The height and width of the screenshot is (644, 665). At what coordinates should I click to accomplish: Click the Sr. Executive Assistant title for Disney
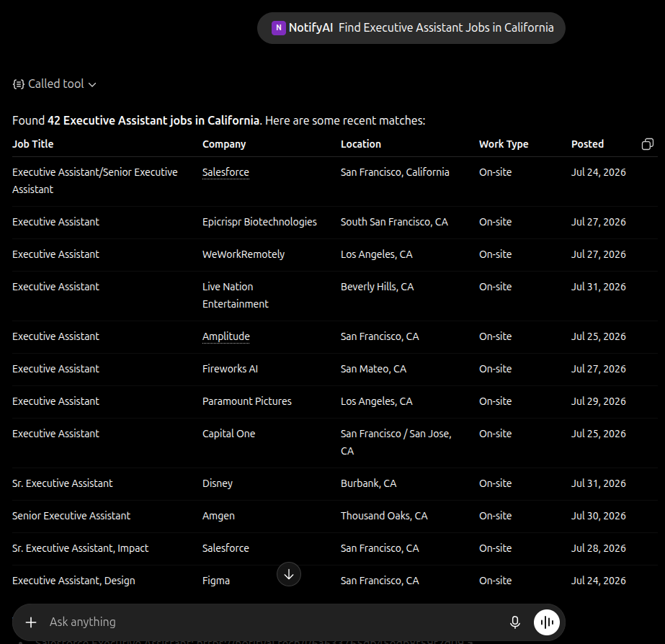[x=63, y=483]
